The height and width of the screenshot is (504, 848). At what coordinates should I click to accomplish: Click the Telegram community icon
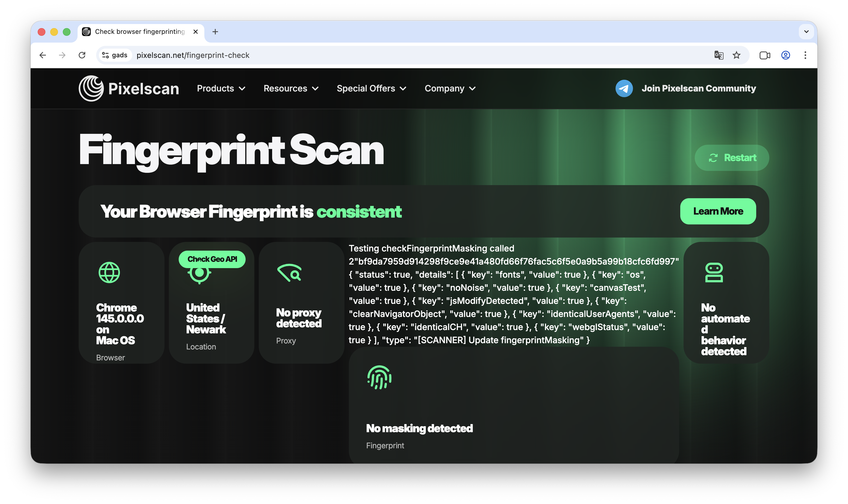tap(624, 88)
